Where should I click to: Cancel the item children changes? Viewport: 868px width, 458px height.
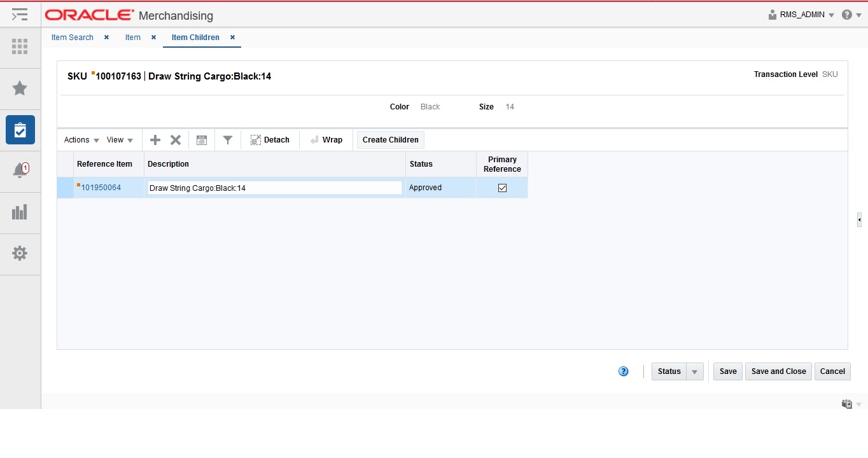tap(832, 371)
